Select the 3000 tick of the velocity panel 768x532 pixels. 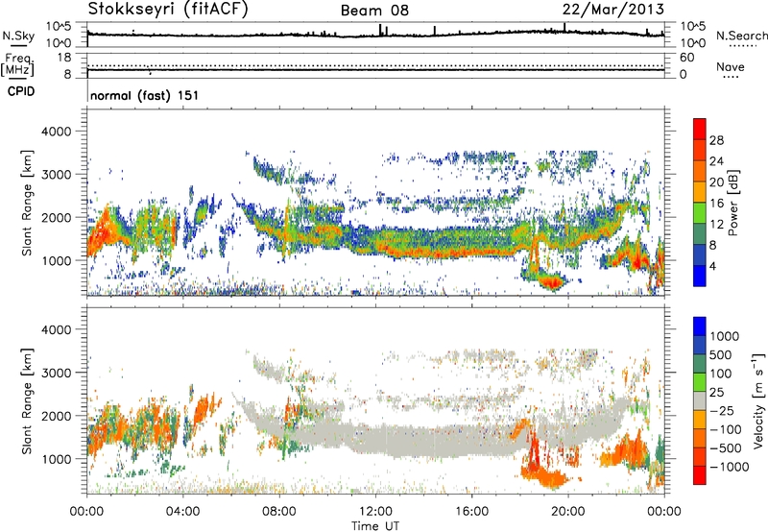[56, 373]
